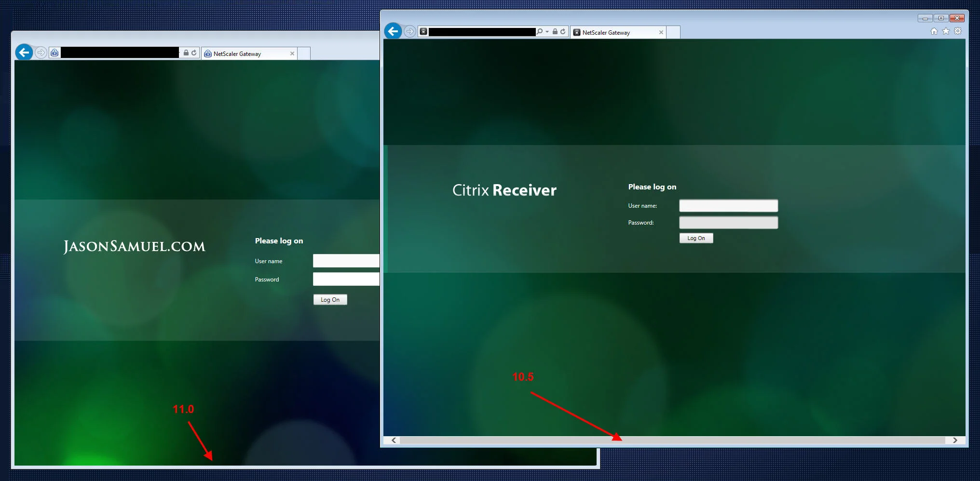The height and width of the screenshot is (481, 980).
Task: Click the site favicon in right window's address bar
Action: [x=423, y=32]
